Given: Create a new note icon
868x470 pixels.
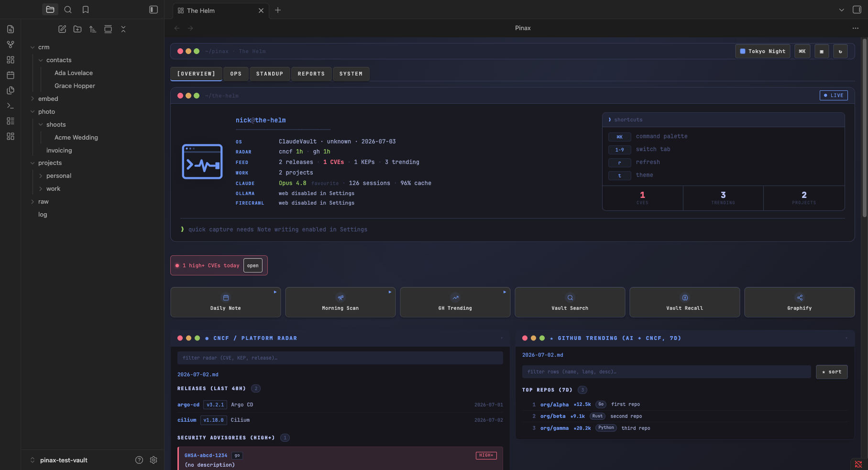Looking at the screenshot, I should [62, 29].
